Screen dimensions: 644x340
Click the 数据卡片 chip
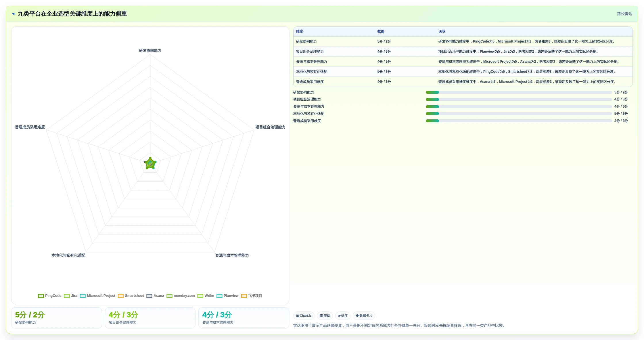tap(364, 316)
